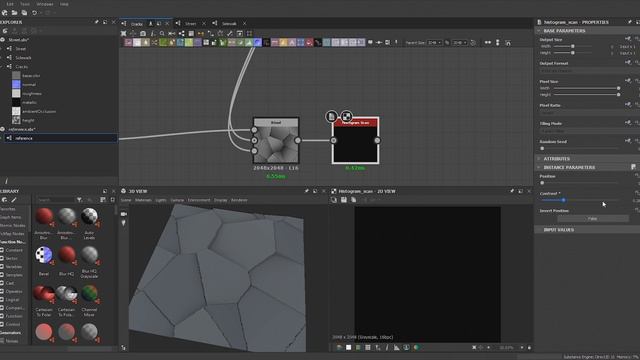This screenshot has height=360, width=640.
Task: Expand the Input Values section
Action: pos(539,230)
